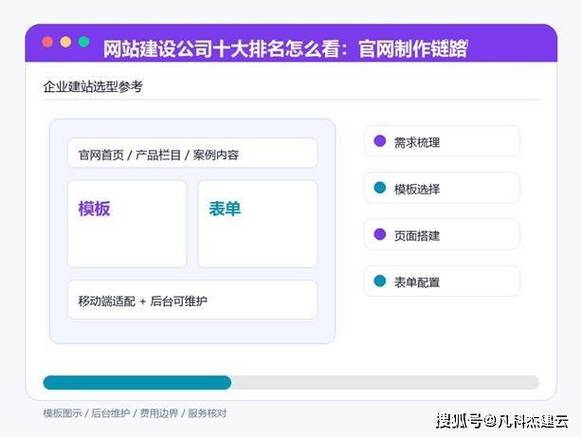Click the 移动端适配 + 后台可维护 bar

pyautogui.click(x=192, y=300)
